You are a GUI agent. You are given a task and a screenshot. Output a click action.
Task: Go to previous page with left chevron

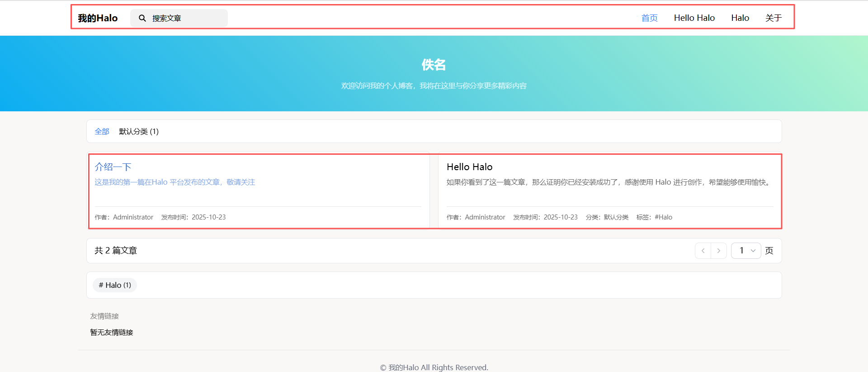pyautogui.click(x=703, y=251)
